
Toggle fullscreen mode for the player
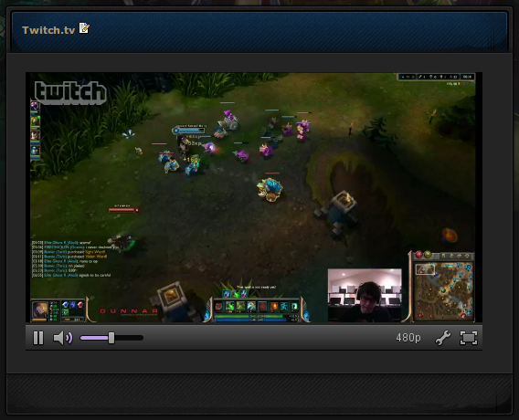pyautogui.click(x=469, y=338)
